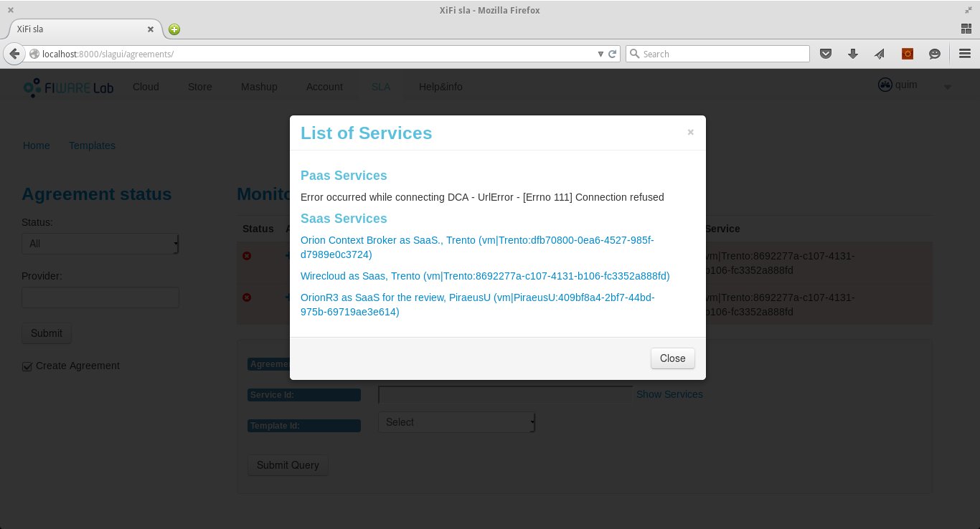Go back using browser back arrow
980x529 pixels.
tap(14, 54)
